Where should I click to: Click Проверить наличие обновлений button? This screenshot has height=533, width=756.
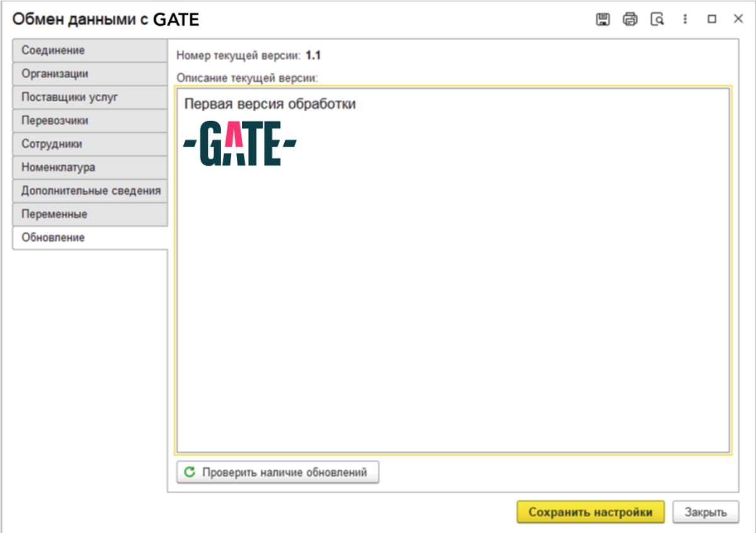tap(278, 472)
